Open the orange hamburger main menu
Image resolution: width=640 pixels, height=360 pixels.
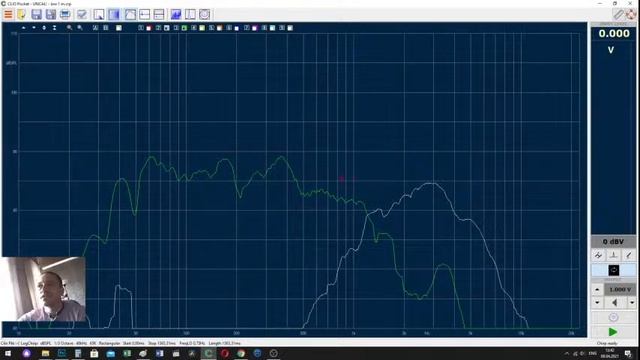click(x=8, y=15)
